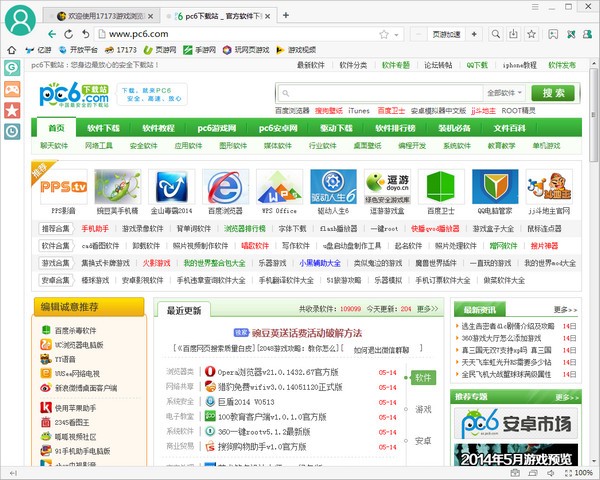Open the 17173 bookmark
The image size is (600, 480).
[121, 50]
